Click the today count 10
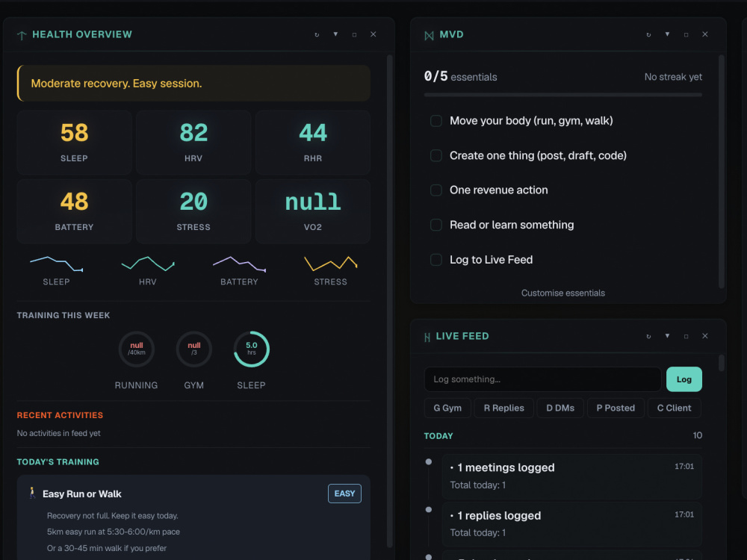 tap(697, 435)
